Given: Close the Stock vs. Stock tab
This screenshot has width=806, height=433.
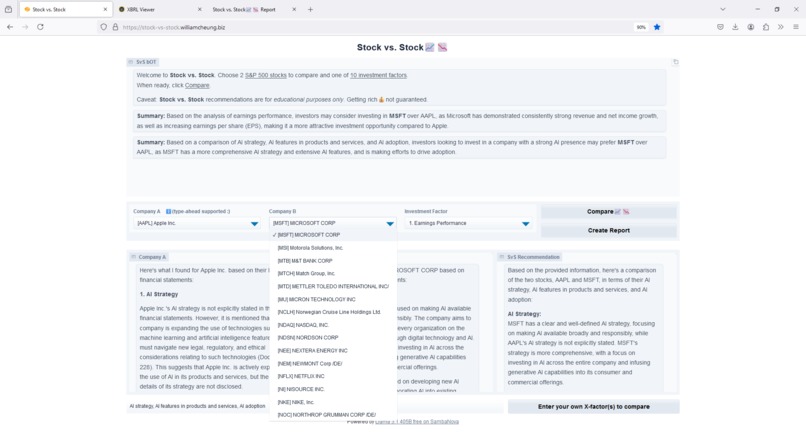Looking at the screenshot, I should pos(105,9).
